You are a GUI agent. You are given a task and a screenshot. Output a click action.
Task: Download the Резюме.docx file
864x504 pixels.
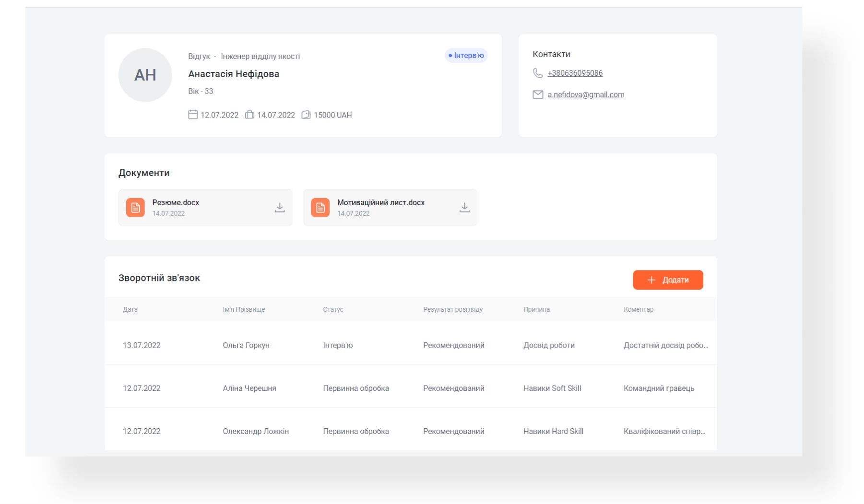279,207
